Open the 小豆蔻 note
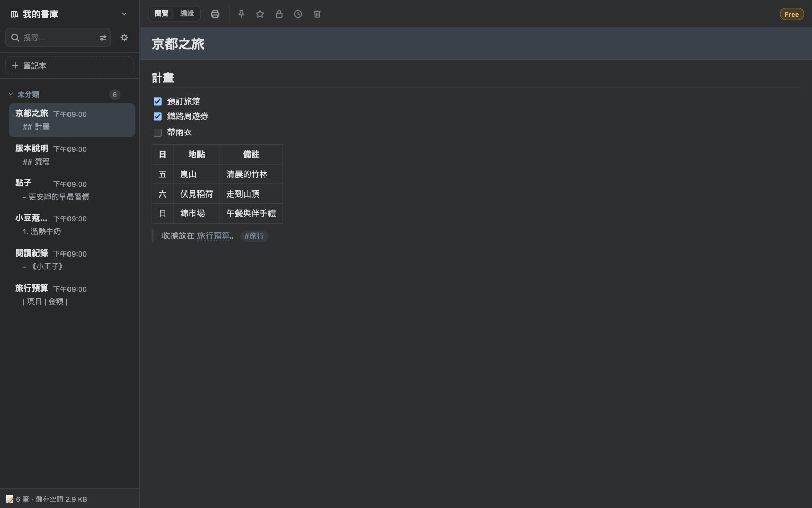 [x=72, y=225]
